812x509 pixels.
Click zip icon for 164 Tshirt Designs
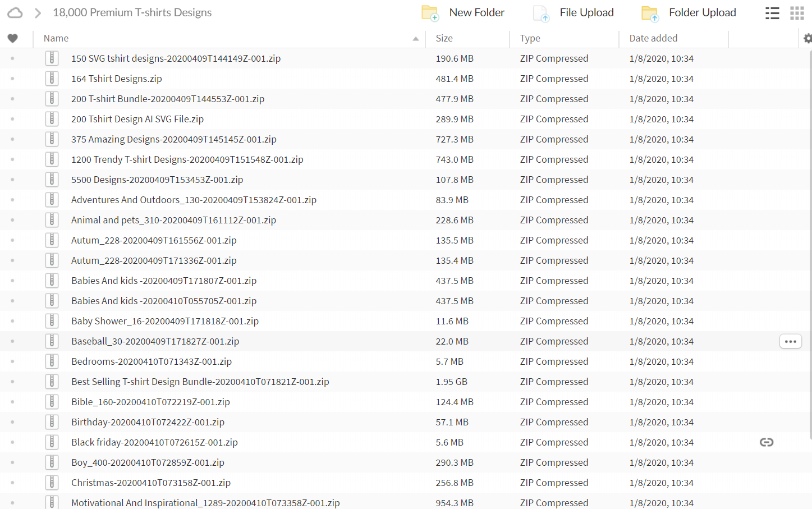click(52, 79)
